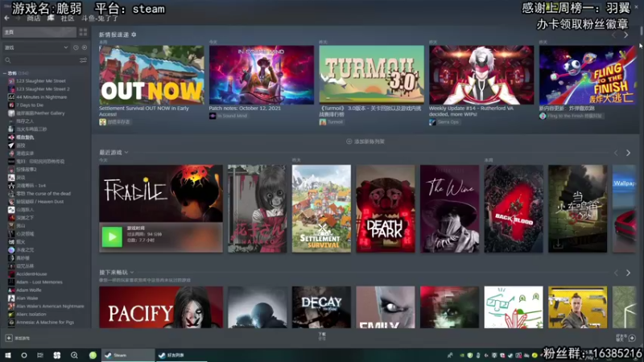Open the Settlement Survival game cover
The height and width of the screenshot is (362, 644).
[321, 208]
